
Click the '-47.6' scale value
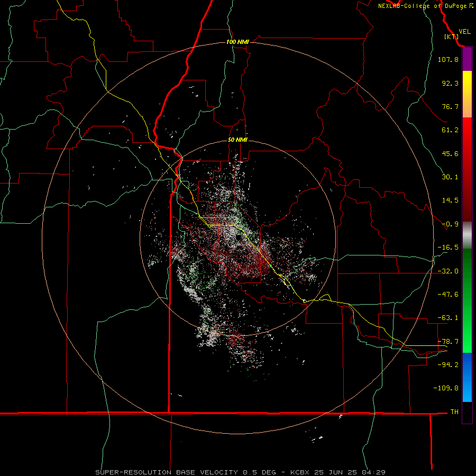pos(448,295)
